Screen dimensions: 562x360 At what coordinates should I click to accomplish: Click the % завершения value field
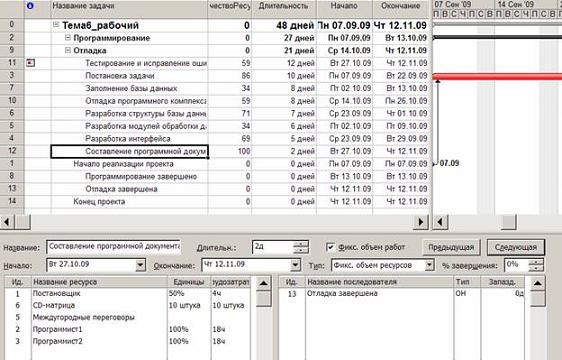(516, 265)
